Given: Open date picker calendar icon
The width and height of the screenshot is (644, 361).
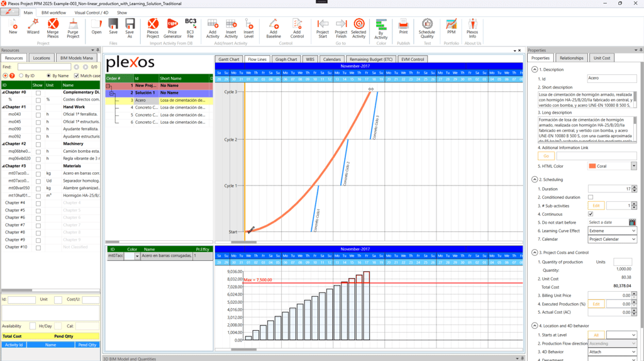Looking at the screenshot, I should (632, 222).
